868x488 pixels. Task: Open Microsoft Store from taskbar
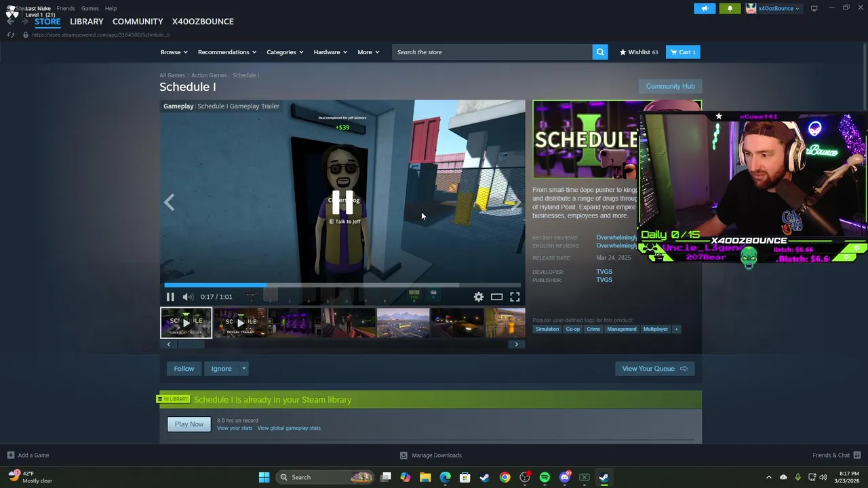pyautogui.click(x=465, y=477)
